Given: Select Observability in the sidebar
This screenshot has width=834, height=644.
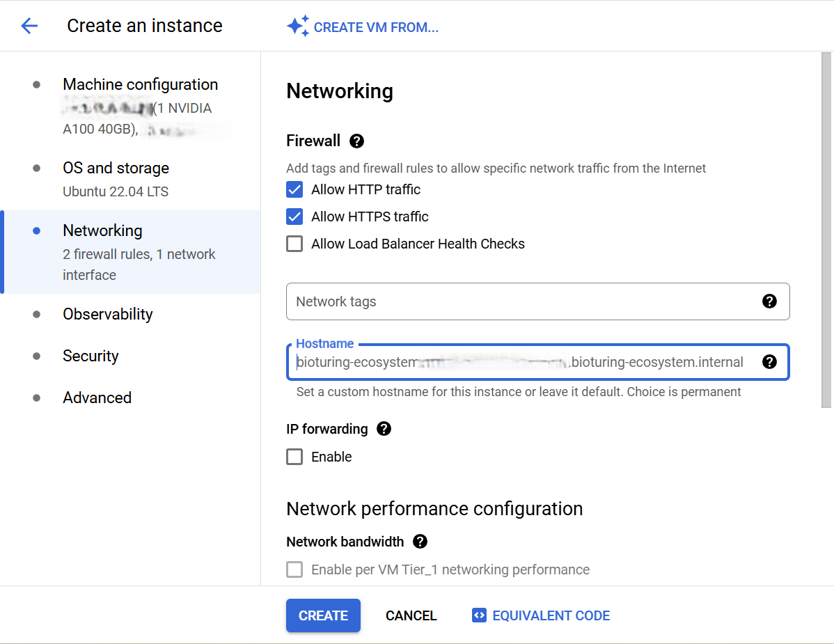Looking at the screenshot, I should point(107,315).
